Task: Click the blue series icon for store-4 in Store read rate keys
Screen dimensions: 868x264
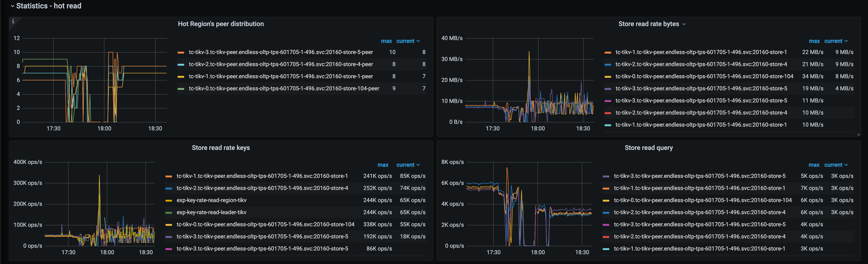Action: [x=169, y=188]
